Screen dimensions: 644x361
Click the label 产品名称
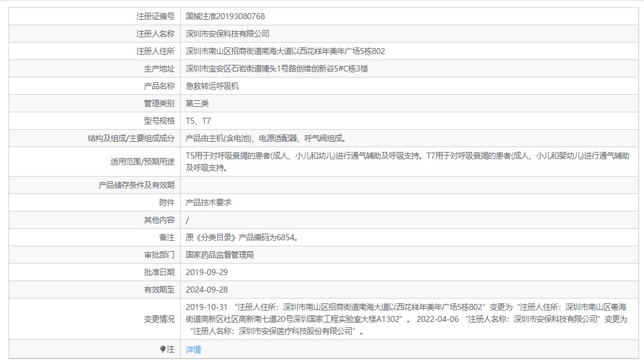point(159,86)
